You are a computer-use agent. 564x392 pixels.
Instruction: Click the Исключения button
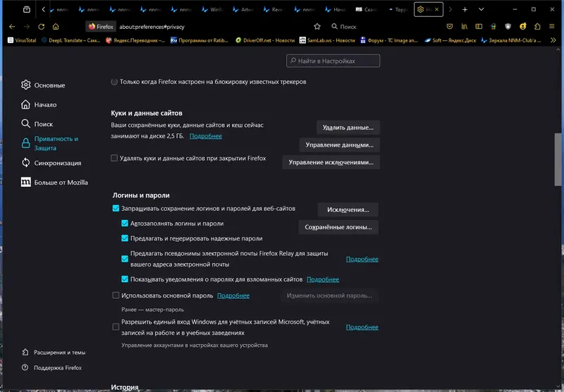[348, 209]
